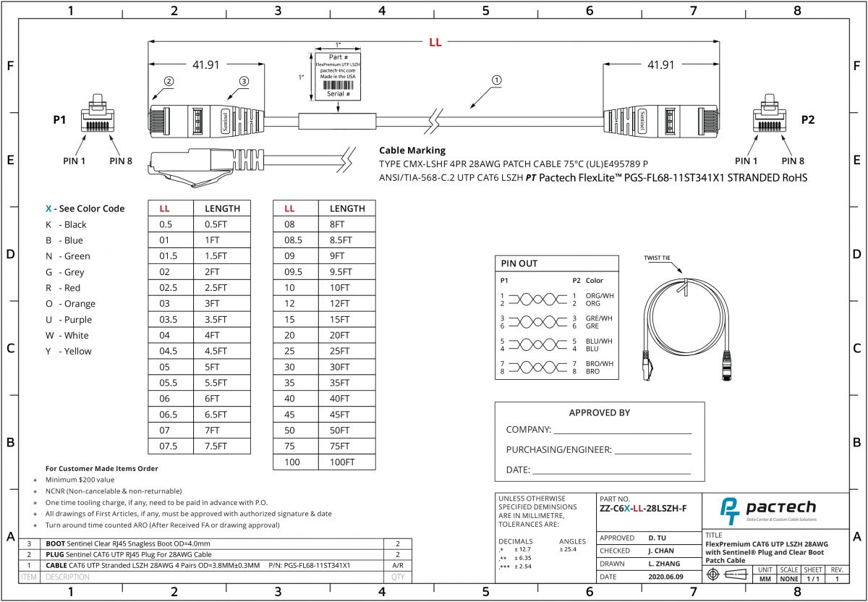Click the 'K - Black' color code entry
This screenshot has height=602, width=868.
[66, 224]
